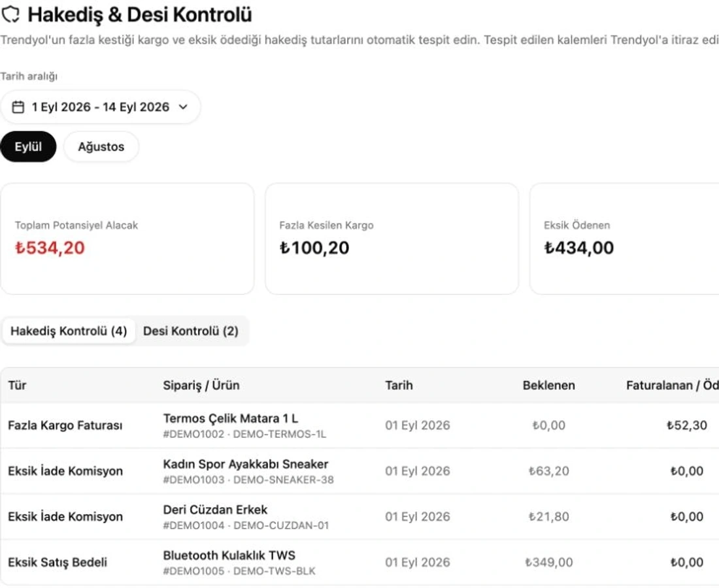
Task: Select the Fazla Kargo Faturası row type
Action: click(x=65, y=425)
